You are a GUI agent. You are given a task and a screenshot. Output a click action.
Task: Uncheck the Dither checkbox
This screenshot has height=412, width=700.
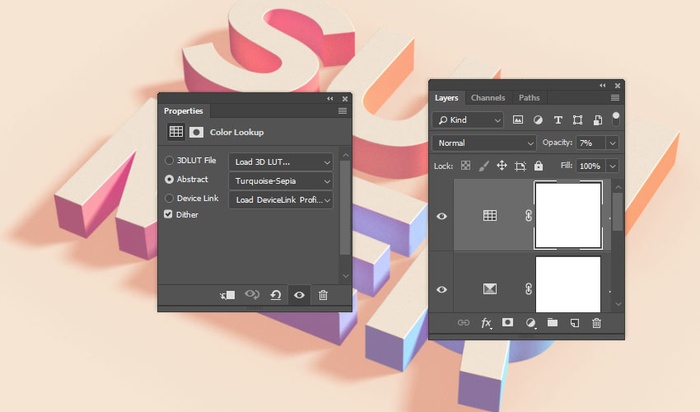pyautogui.click(x=169, y=215)
